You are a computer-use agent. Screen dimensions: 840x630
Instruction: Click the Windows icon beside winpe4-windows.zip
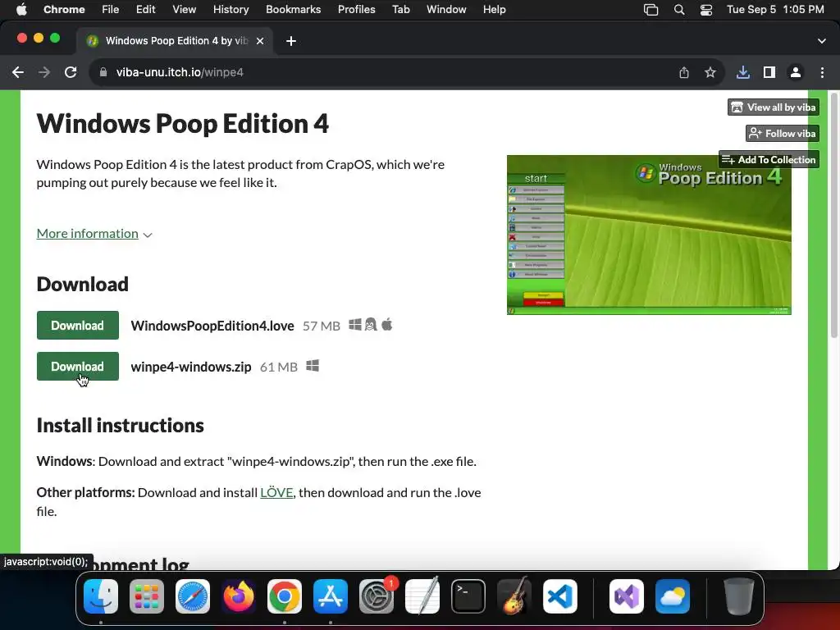pos(313,366)
